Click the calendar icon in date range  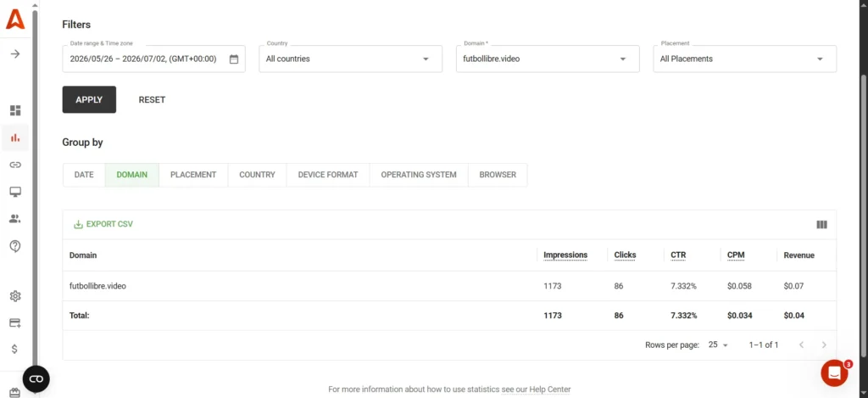point(234,59)
